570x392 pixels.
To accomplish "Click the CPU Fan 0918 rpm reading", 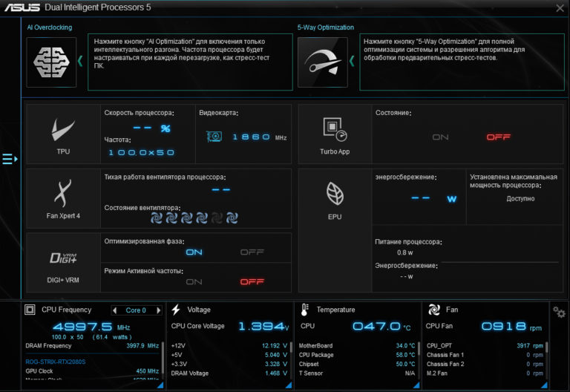I will click(511, 326).
